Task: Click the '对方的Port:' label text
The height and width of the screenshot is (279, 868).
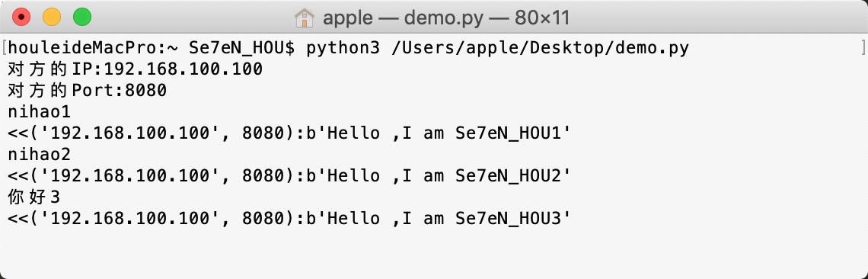Action: click(66, 91)
